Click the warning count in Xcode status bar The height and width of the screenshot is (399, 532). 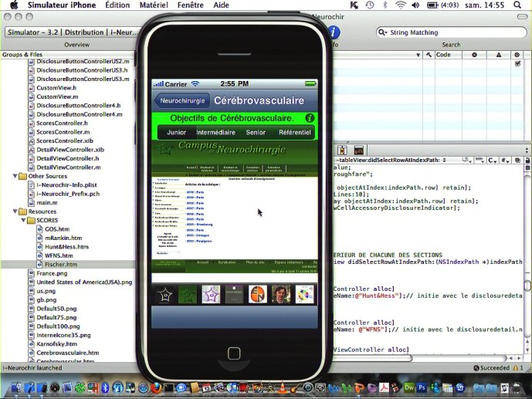coord(519,368)
